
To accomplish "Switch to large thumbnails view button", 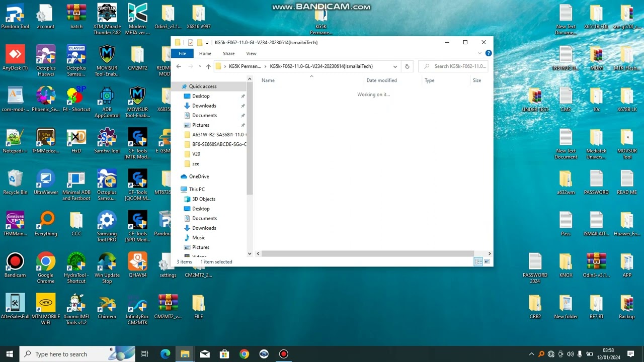I will tap(487, 261).
